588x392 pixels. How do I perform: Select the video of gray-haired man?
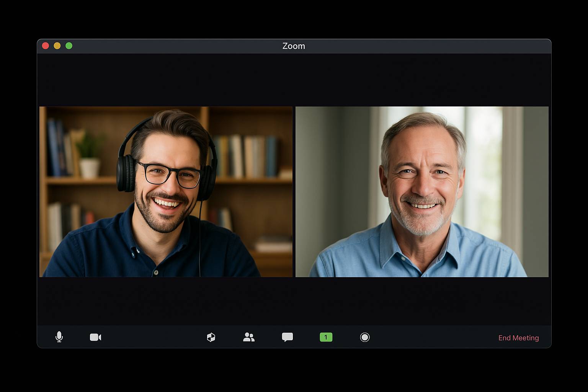[x=422, y=192]
